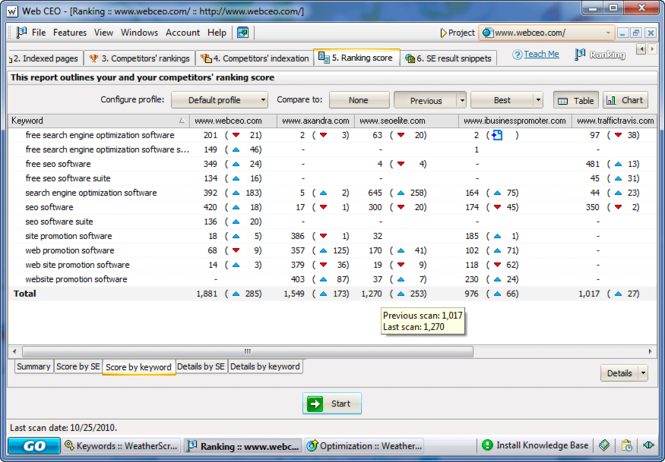Screen dimensions: 665x462
Task: Click the Teach Me question mark icon
Action: pos(517,55)
